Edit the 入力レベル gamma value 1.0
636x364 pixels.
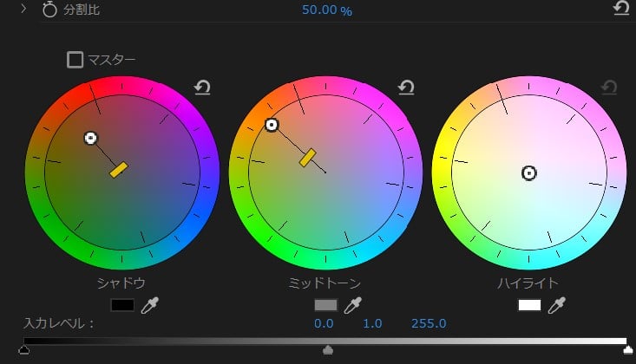(372, 323)
